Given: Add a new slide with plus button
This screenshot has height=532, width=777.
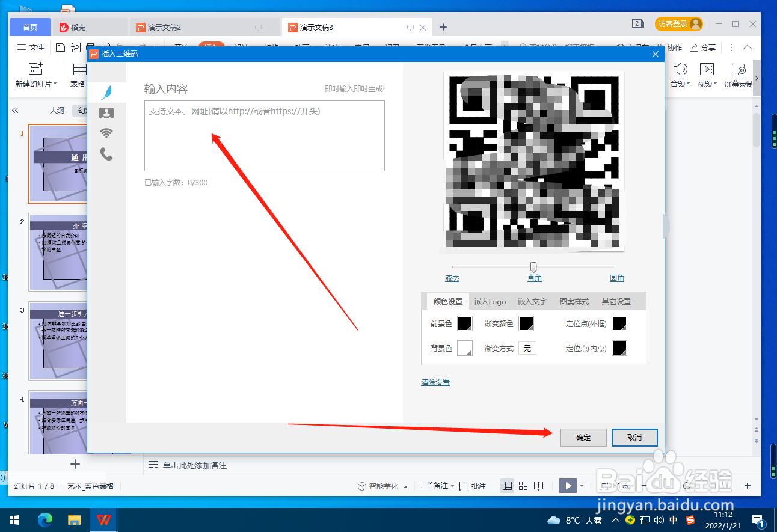Looking at the screenshot, I should tap(75, 464).
